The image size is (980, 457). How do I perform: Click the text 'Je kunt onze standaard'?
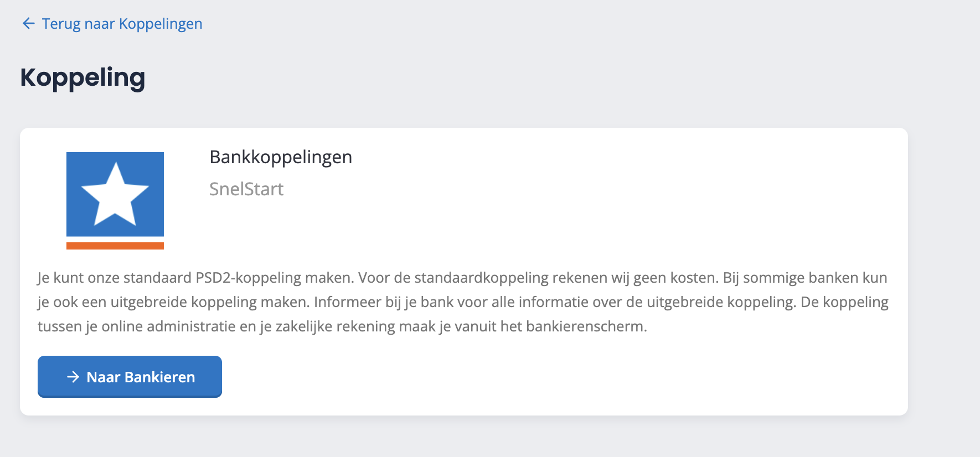tap(115, 278)
